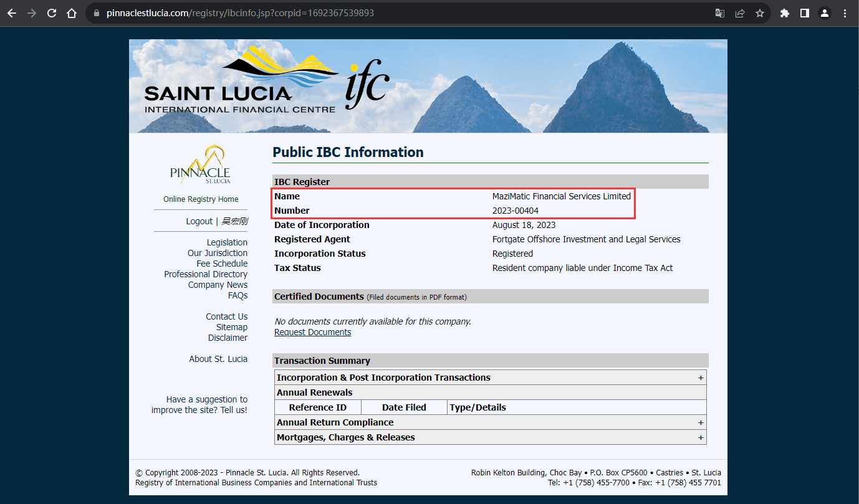
Task: Select the IBC number 2023-00404
Action: (516, 211)
